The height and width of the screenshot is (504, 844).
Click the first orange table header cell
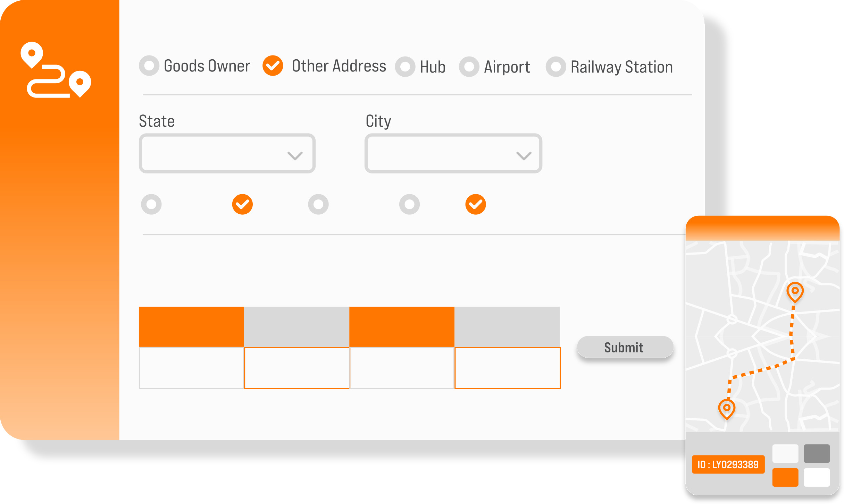[191, 326]
